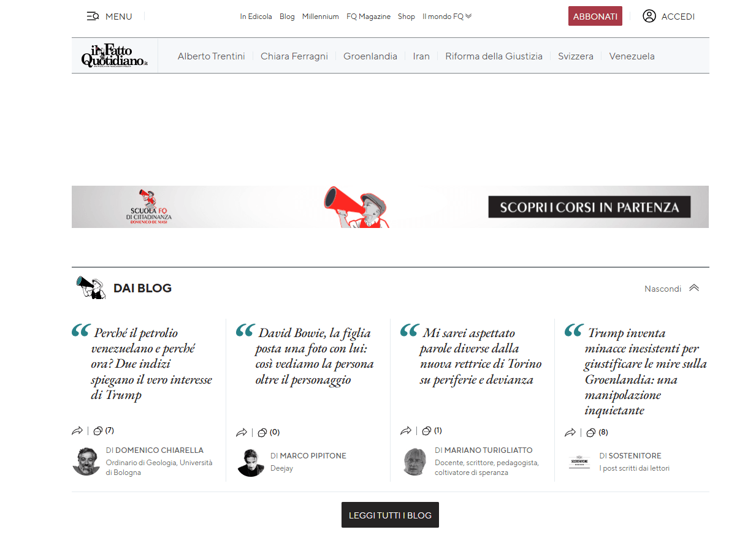This screenshot has height=543, width=756.
Task: Share the Domenico Chiarella blog post
Action: click(x=77, y=431)
